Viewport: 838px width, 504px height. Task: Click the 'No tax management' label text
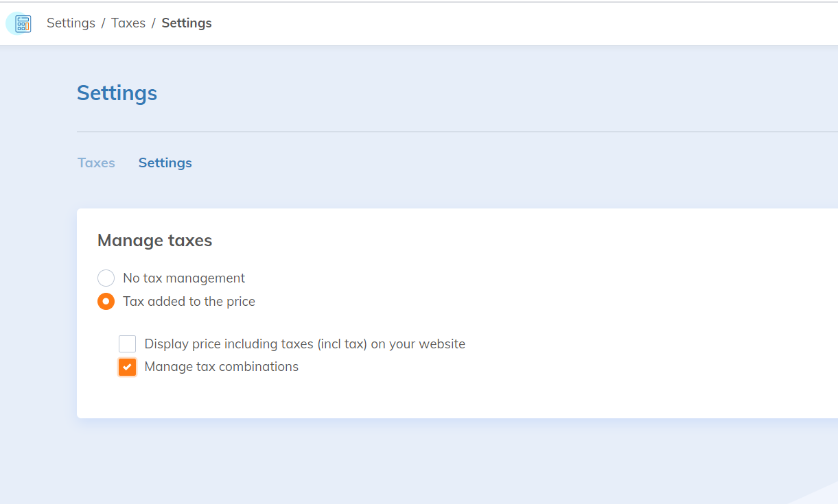click(184, 278)
